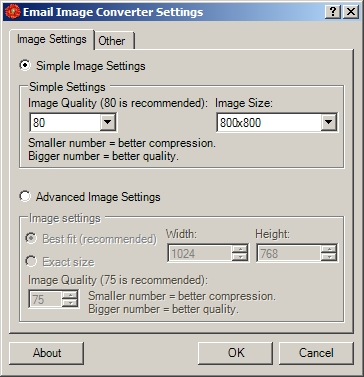Click the question mark help icon
The height and width of the screenshot is (377, 364).
333,12
